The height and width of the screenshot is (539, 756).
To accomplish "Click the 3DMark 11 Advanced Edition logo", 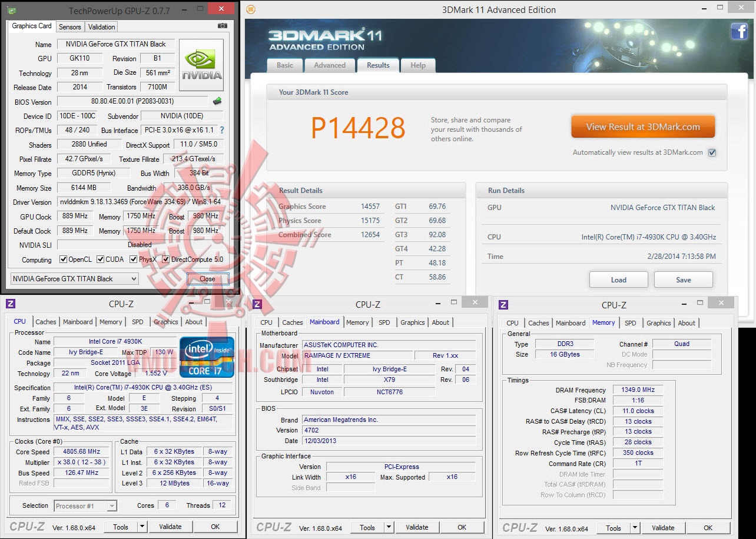I will point(325,39).
